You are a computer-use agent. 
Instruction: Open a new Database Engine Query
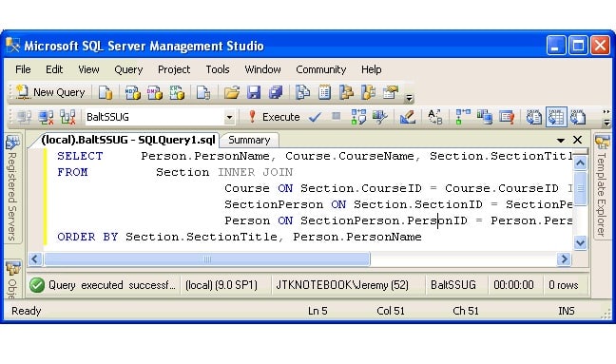tap(105, 93)
